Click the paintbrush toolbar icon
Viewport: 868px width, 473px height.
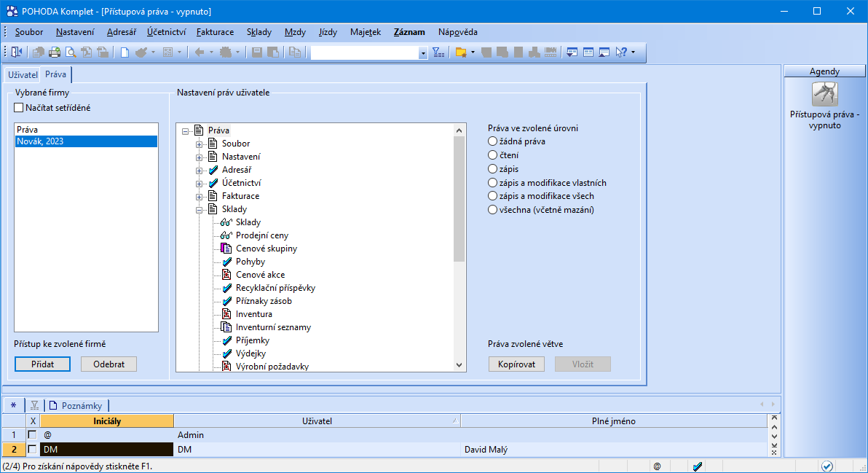141,52
